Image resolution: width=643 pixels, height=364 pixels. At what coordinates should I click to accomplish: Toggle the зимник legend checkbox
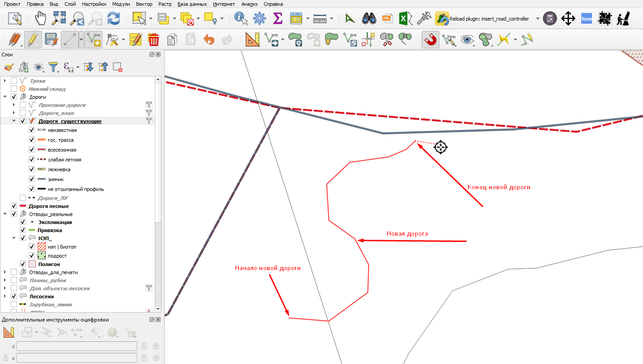coord(32,179)
